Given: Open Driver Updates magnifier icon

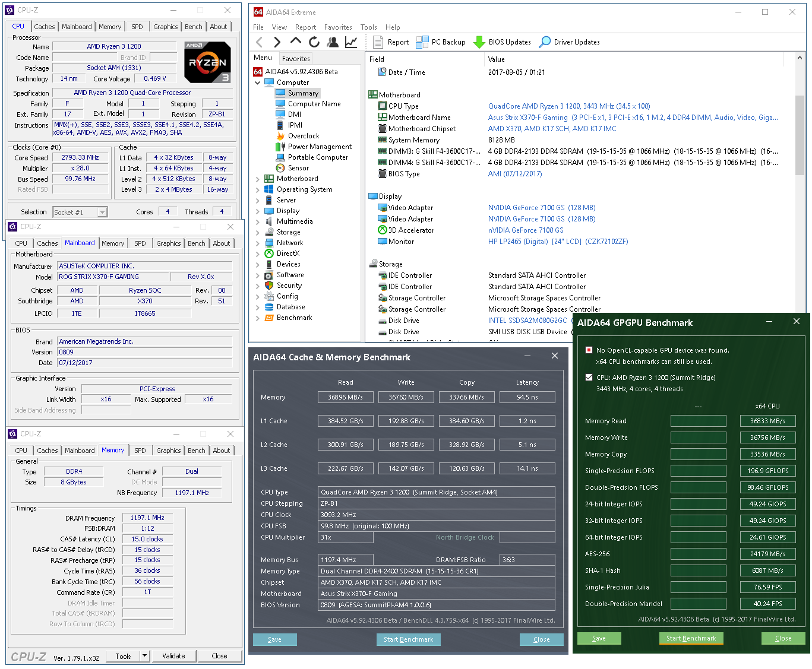Looking at the screenshot, I should pos(545,42).
